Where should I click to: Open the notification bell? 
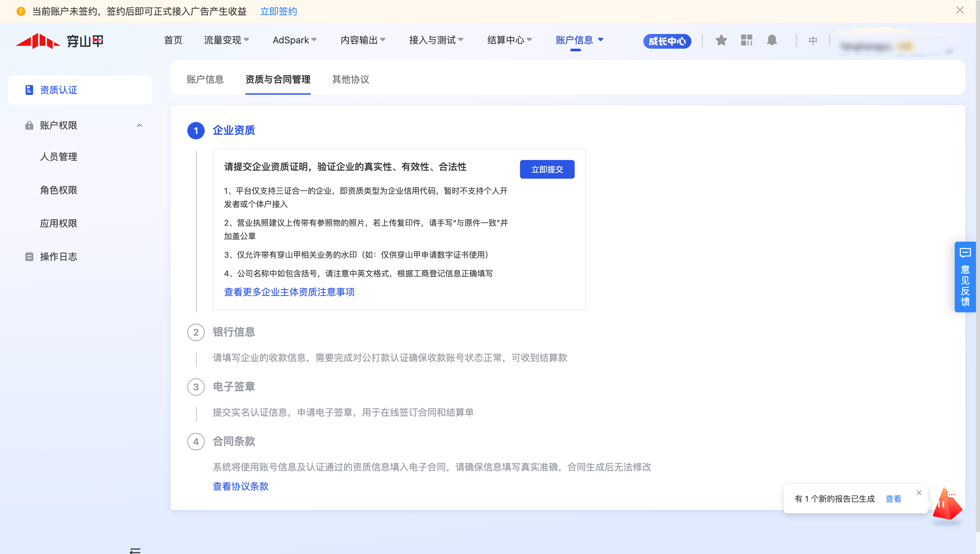pyautogui.click(x=772, y=40)
